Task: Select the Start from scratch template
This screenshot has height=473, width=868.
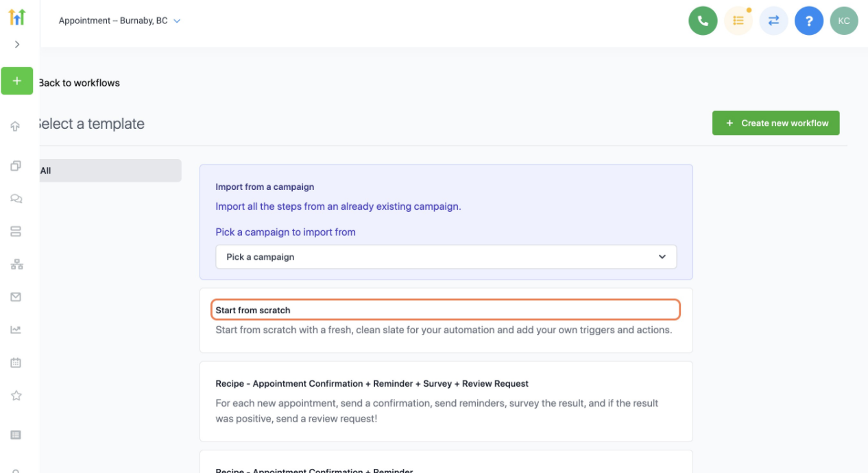Action: 446,309
